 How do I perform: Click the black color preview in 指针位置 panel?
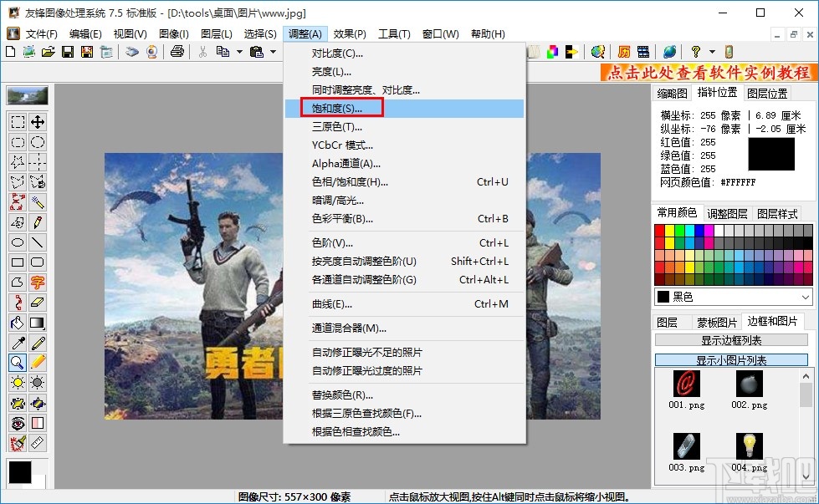coord(771,154)
